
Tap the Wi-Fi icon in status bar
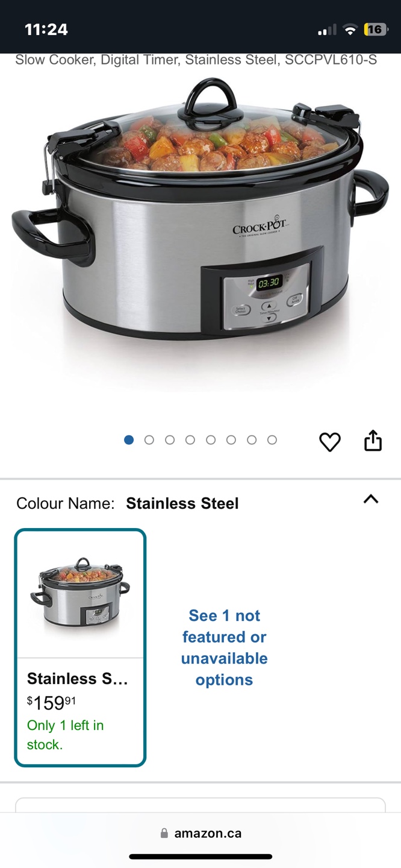click(350, 30)
